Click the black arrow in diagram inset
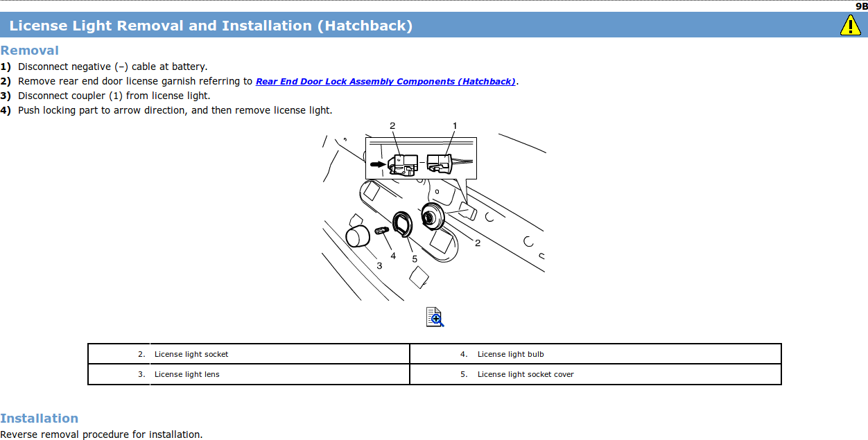The image size is (868, 440). [x=376, y=164]
